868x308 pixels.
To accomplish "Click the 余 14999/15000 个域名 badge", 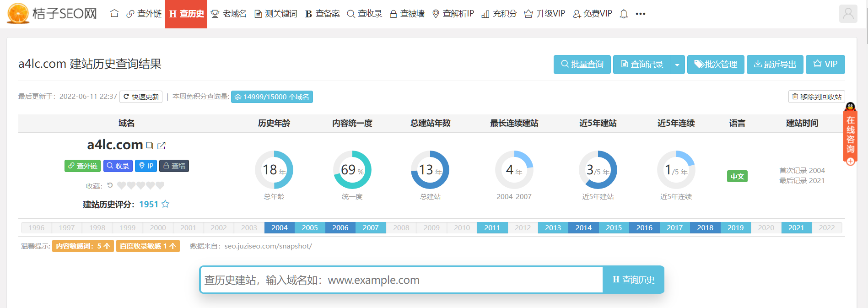I will pos(272,97).
